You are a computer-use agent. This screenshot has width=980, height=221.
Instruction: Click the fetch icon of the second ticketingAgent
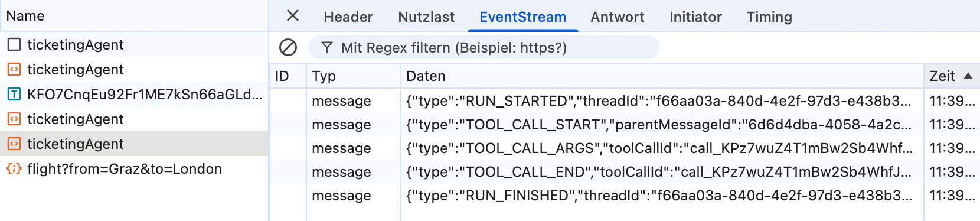point(14,69)
